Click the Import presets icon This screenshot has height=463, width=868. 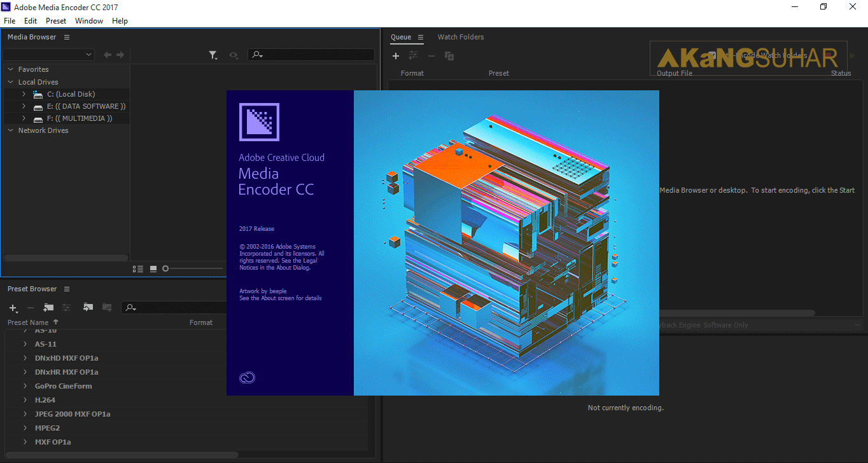pos(88,307)
